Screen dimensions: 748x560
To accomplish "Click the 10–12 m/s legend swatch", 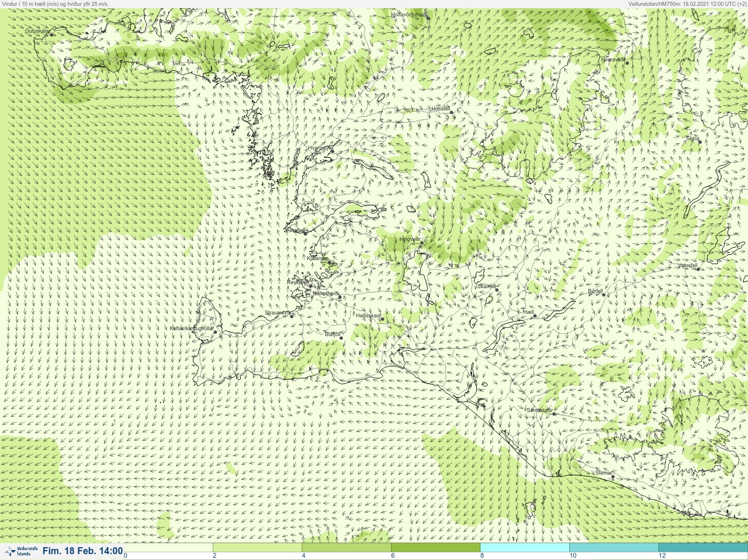I will [x=614, y=548].
